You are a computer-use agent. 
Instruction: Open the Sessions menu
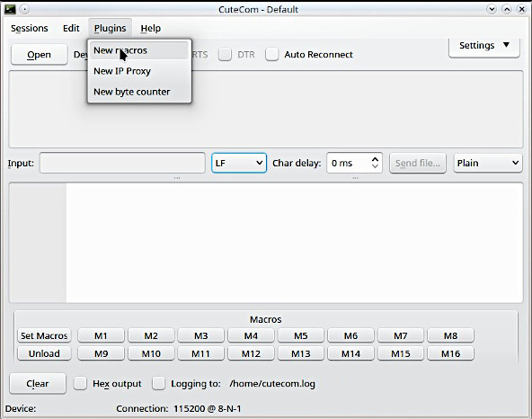pos(29,28)
